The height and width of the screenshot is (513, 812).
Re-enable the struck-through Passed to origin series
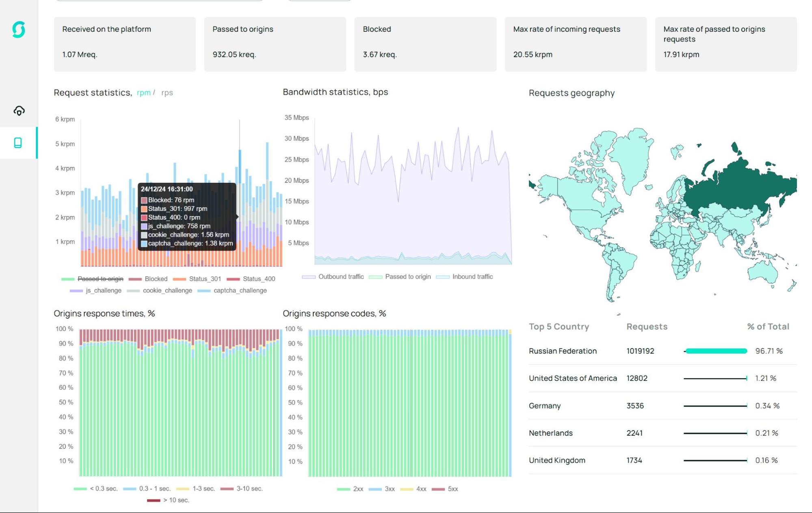click(100, 279)
